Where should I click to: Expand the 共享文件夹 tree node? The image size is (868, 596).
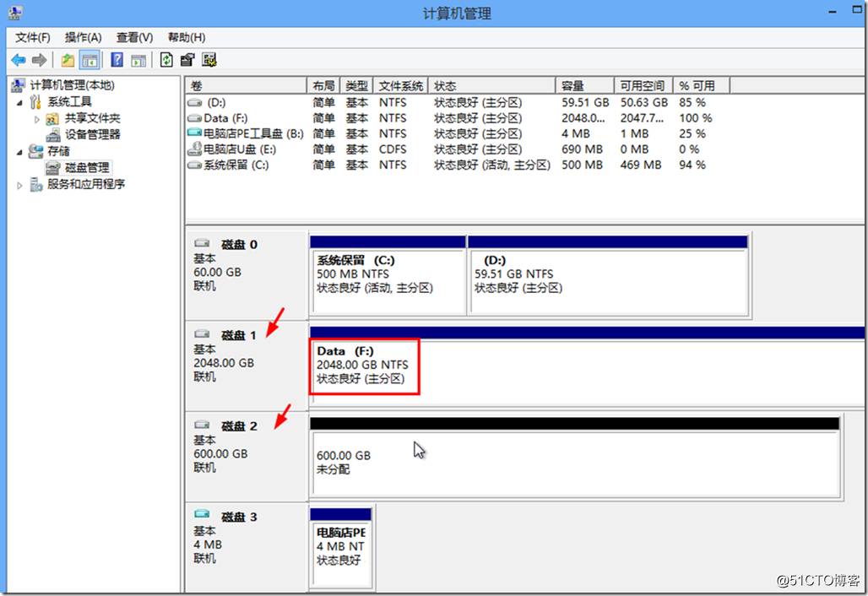click(x=36, y=119)
